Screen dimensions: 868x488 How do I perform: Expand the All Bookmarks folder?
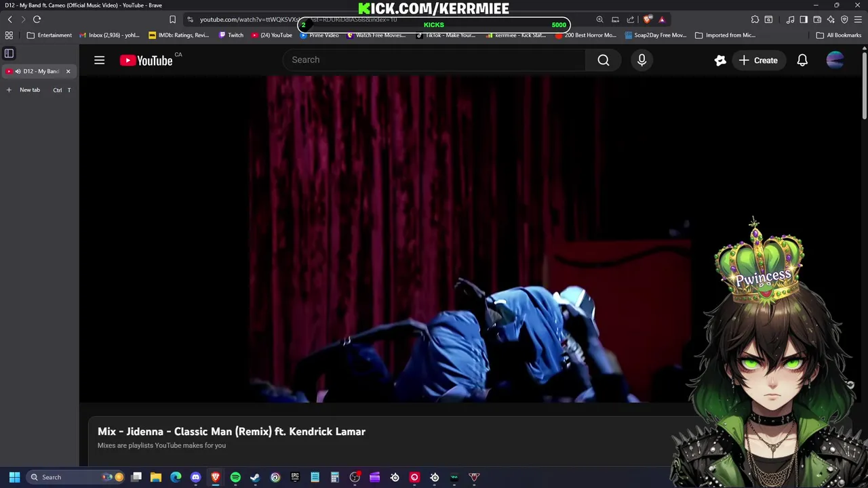tap(839, 35)
